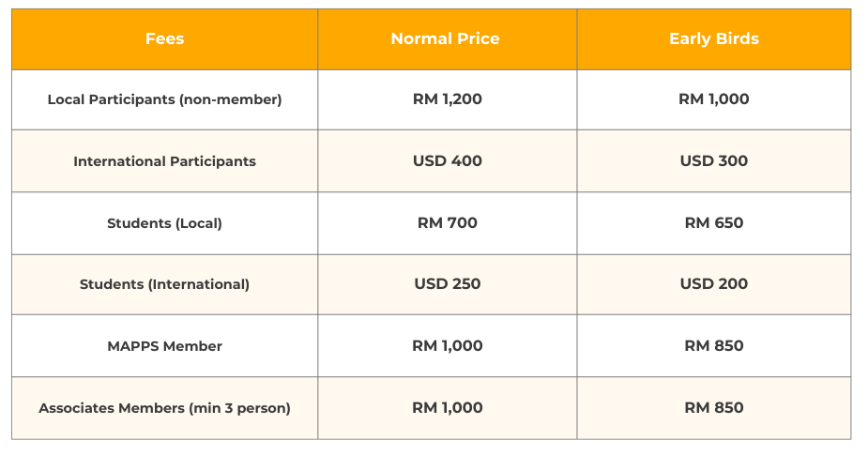
Task: Click MAPPS Member normal price RM 1,000
Action: [x=448, y=346]
